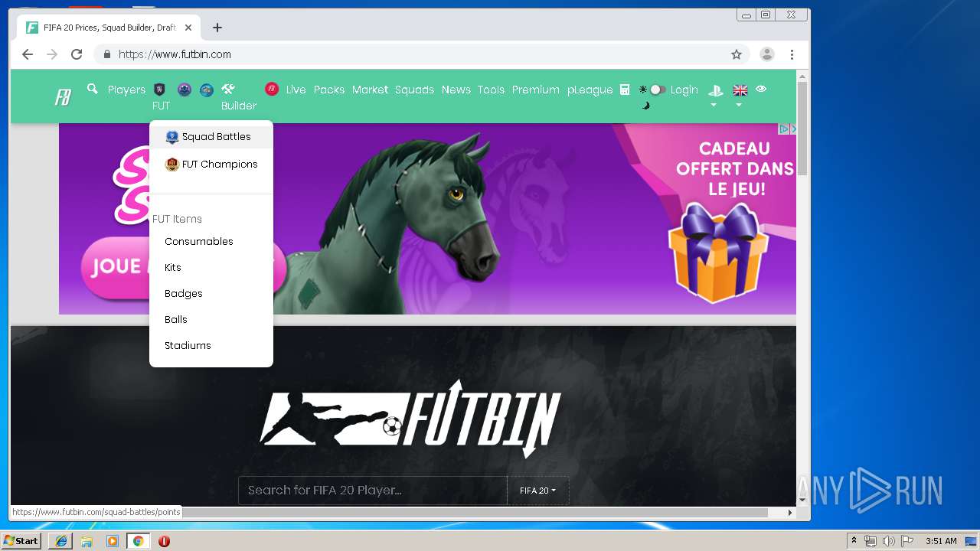The image size is (980, 551).
Task: Click the taskbar clock 3:51 AM
Action: tap(941, 541)
